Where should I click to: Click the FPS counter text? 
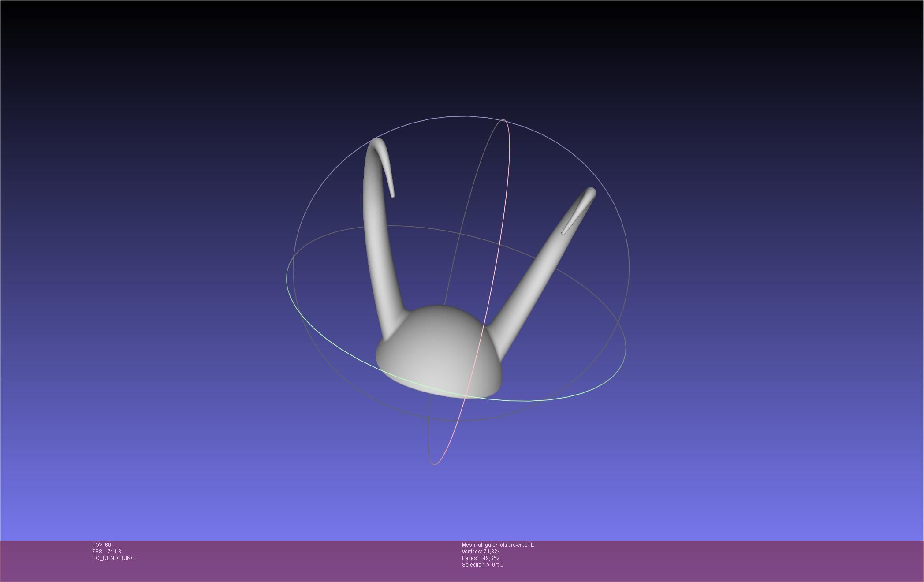(x=107, y=552)
